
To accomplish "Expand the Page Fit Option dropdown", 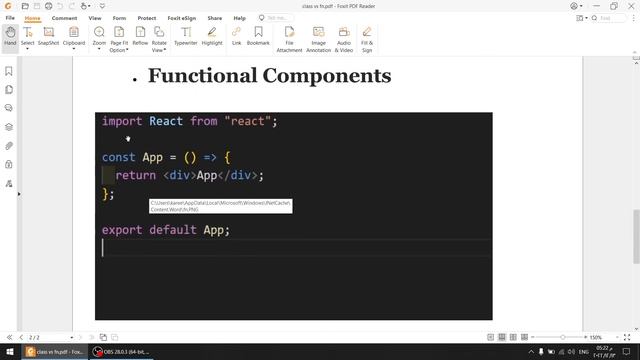I will [x=127, y=50].
